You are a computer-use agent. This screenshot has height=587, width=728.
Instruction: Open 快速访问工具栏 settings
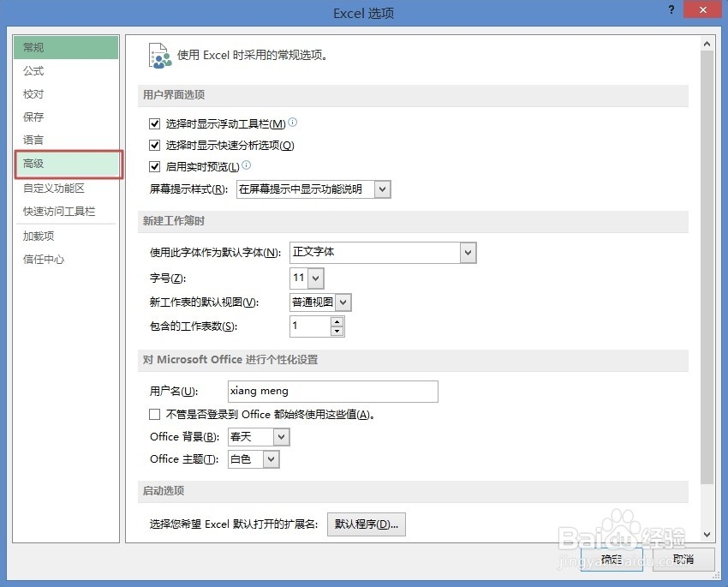tap(66, 212)
